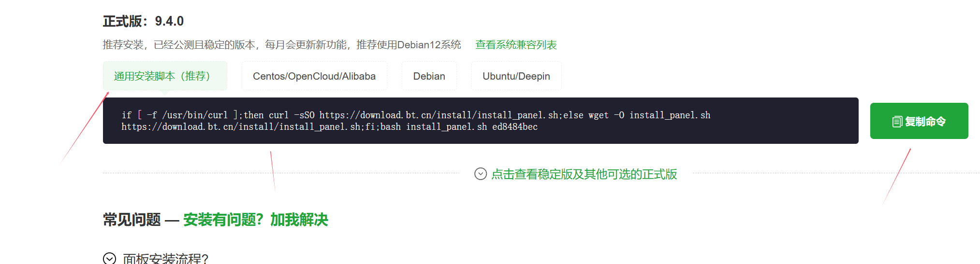Open the 安装有问题？加我解决 link
Screen dimensions: 980x264
click(256, 220)
